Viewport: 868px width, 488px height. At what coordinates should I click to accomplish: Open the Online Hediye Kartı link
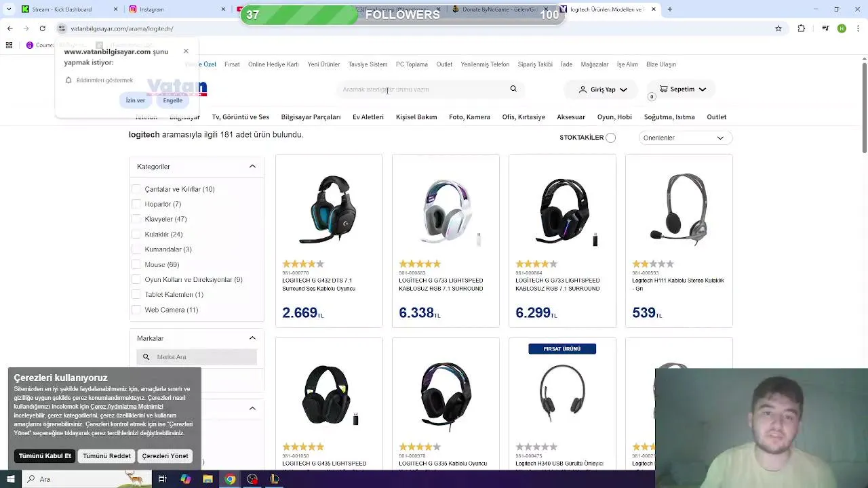click(x=273, y=64)
